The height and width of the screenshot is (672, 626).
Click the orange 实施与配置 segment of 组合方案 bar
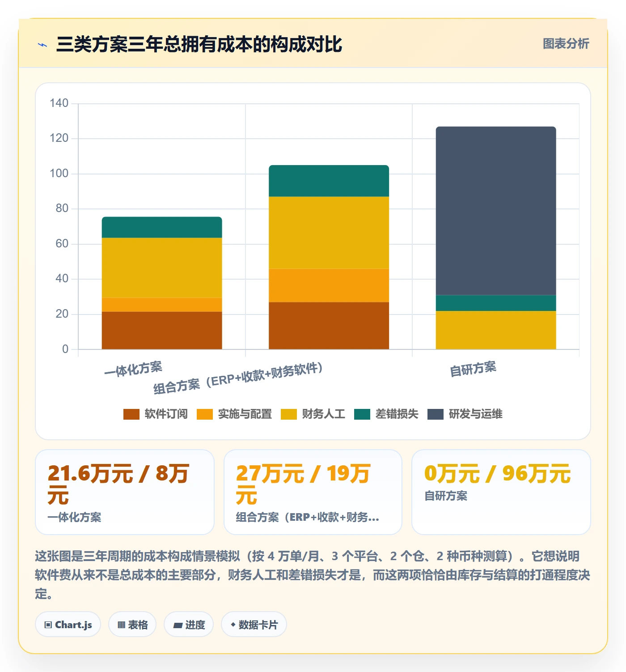pos(329,285)
